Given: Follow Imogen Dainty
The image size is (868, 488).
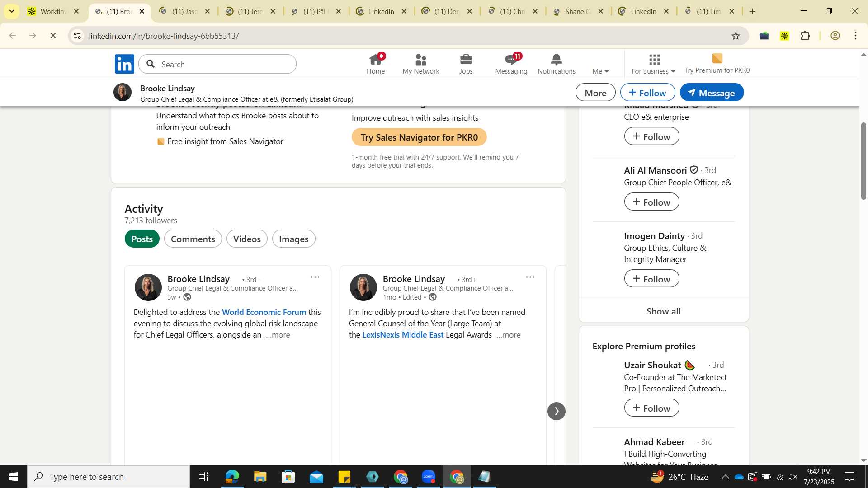Looking at the screenshot, I should click(x=651, y=279).
